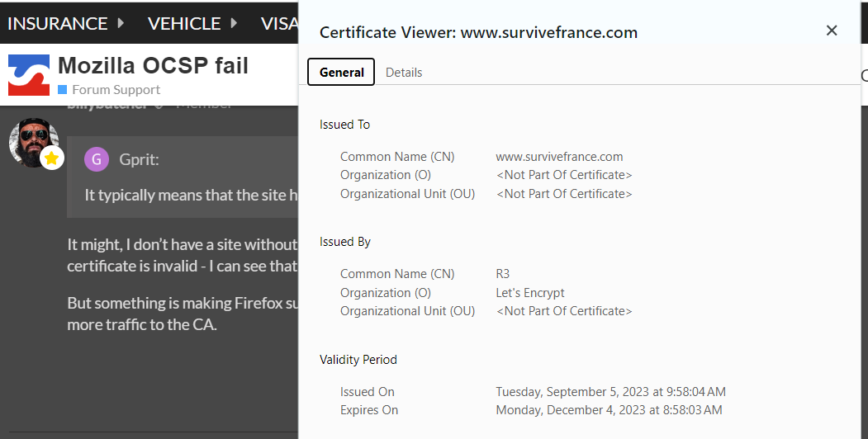Screen dimensions: 868x439
Task: Click the Issued On label
Action: coord(367,391)
